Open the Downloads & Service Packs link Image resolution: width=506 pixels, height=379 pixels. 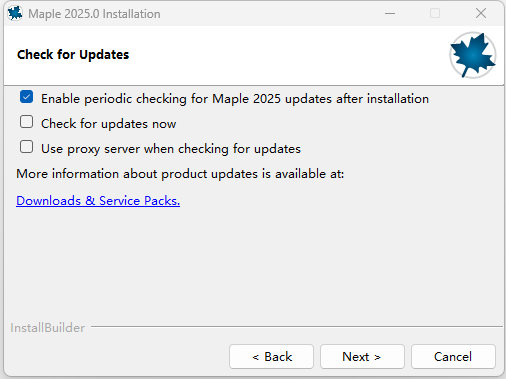tap(98, 201)
